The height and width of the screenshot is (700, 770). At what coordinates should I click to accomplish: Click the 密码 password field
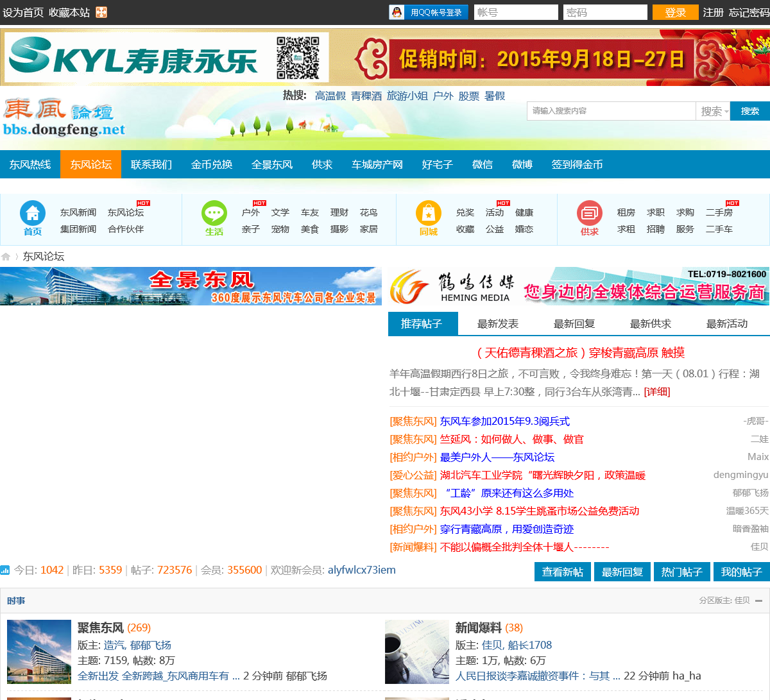coord(605,12)
